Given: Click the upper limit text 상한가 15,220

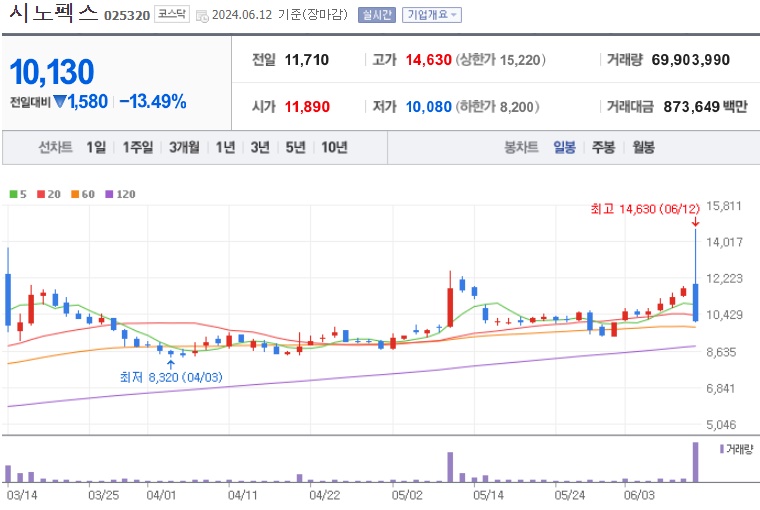Looking at the screenshot, I should click(x=502, y=60).
